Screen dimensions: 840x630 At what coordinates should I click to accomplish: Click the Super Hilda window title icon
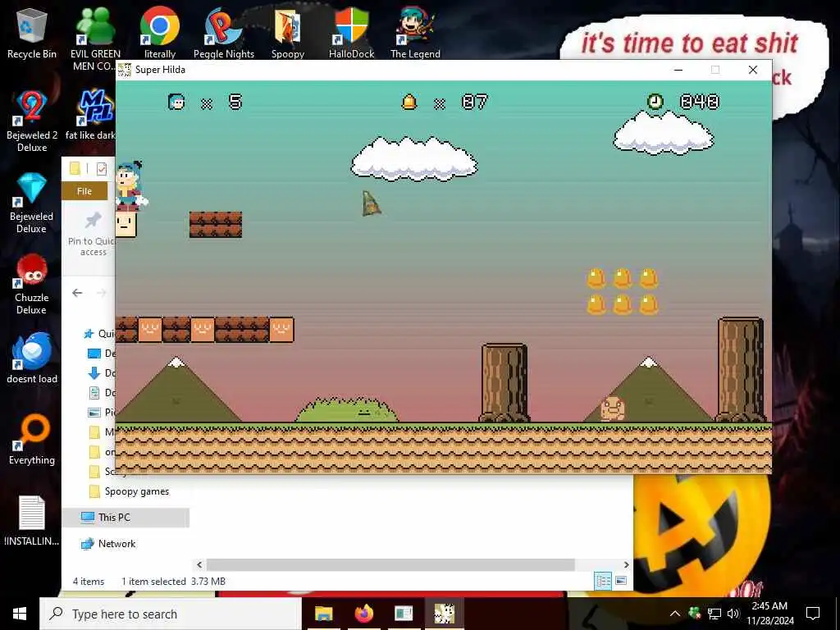[x=125, y=70]
